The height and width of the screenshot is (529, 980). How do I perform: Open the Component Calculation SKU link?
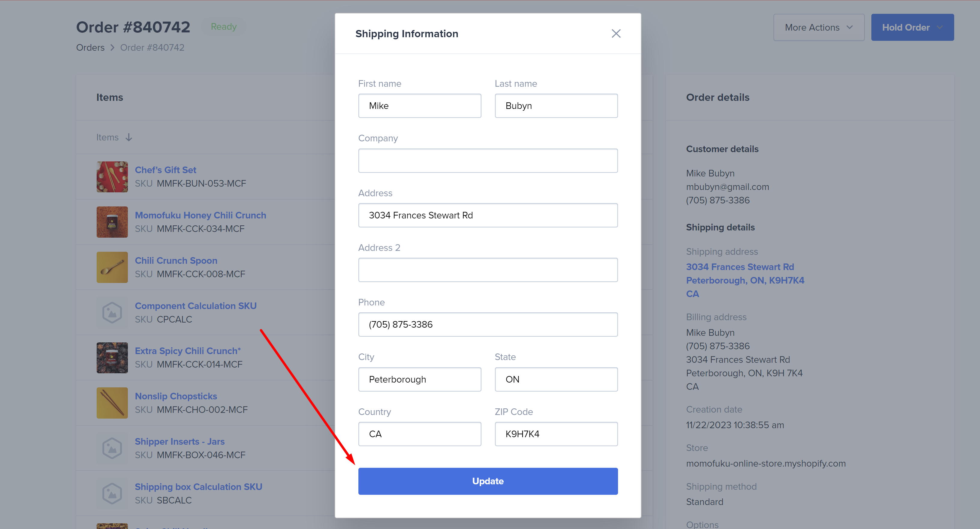195,306
